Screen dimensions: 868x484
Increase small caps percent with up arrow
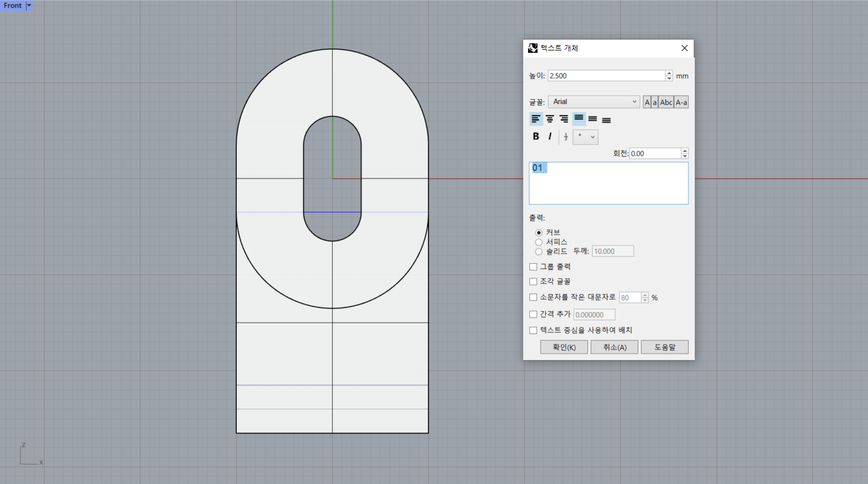point(645,295)
